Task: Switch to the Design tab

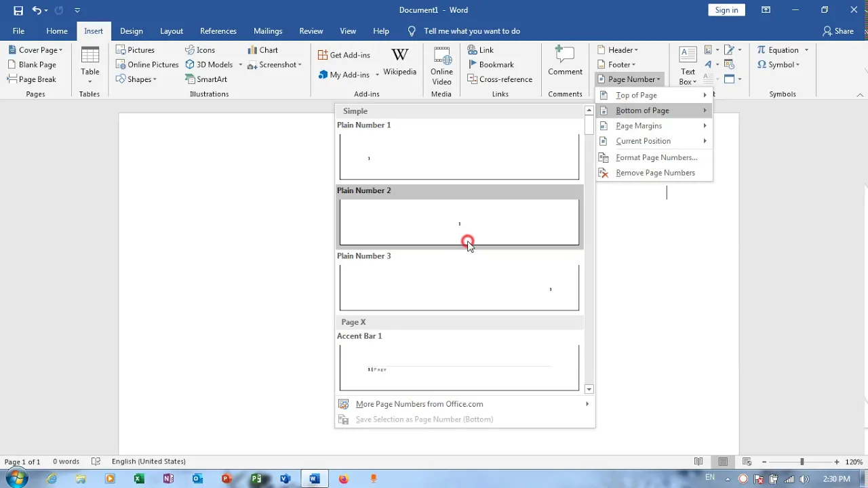Action: coord(132,31)
